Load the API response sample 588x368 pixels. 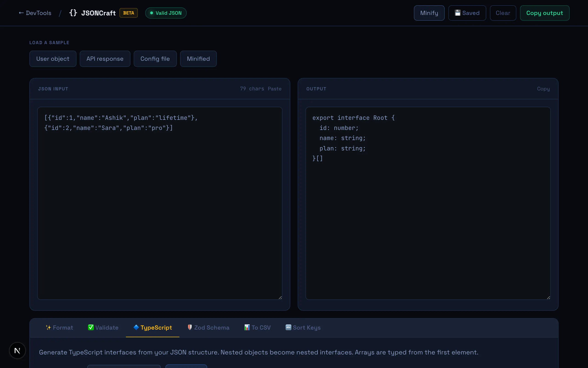(x=105, y=59)
